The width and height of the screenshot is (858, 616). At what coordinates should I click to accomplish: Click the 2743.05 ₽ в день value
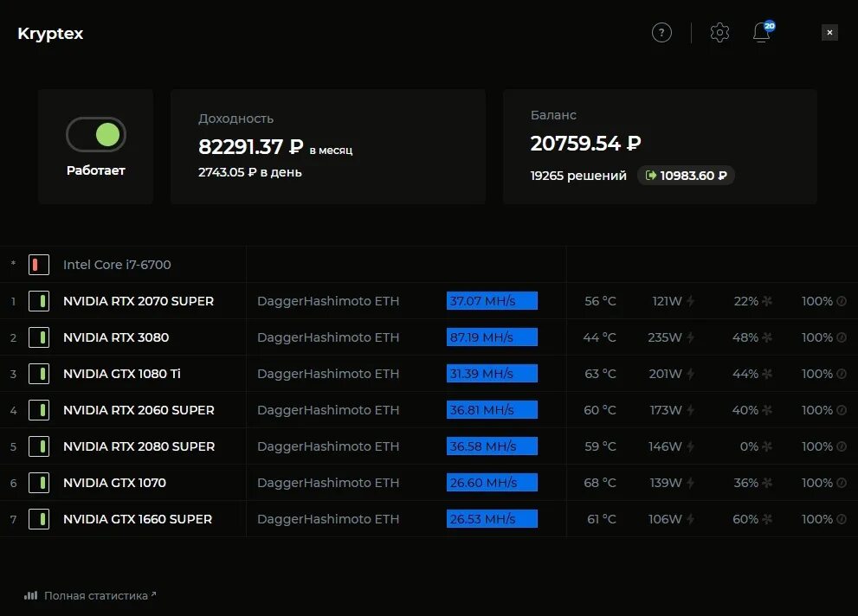[250, 172]
